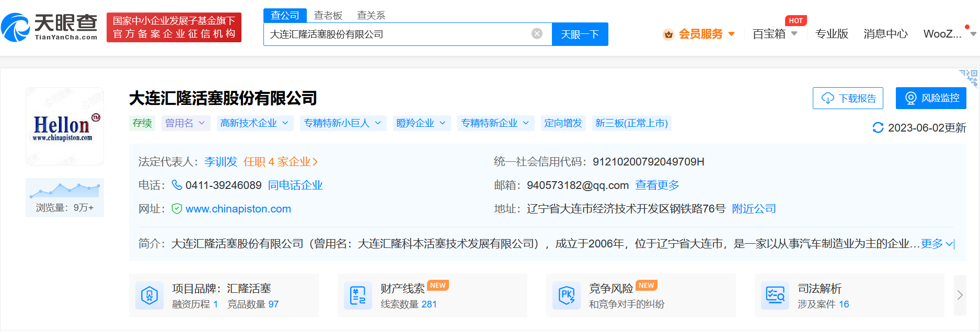The width and height of the screenshot is (980, 332).
Task: Click NEW badge beside 财产线索
Action: [x=438, y=286]
